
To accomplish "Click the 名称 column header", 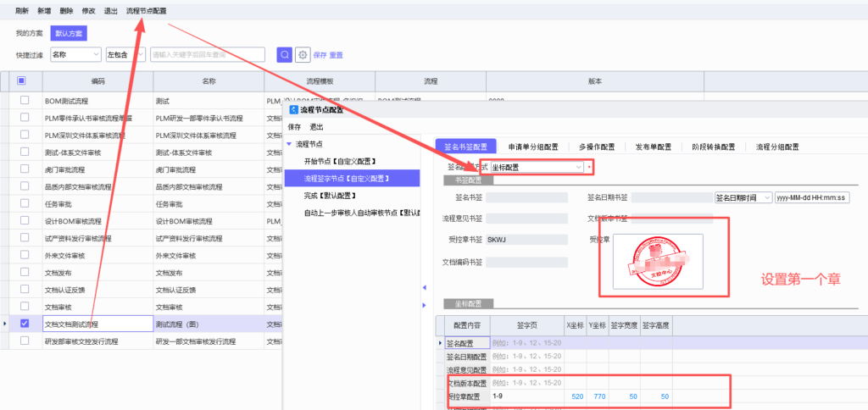I will (209, 80).
